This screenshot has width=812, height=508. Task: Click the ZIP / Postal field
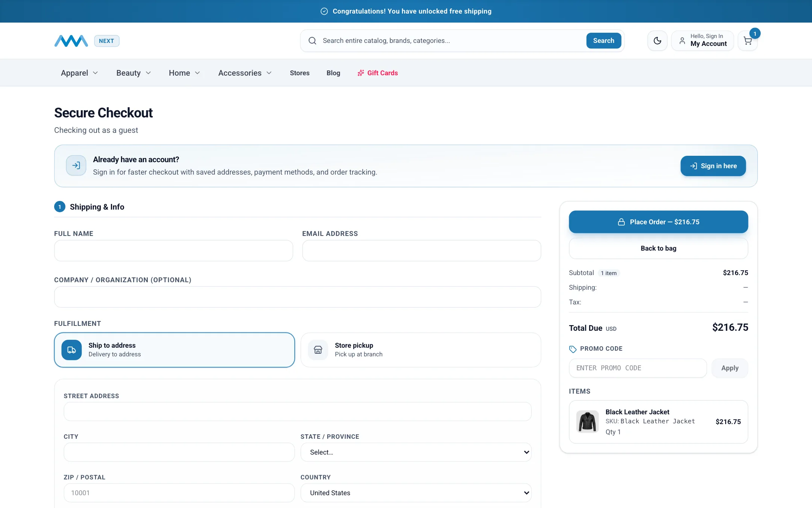tap(179, 493)
